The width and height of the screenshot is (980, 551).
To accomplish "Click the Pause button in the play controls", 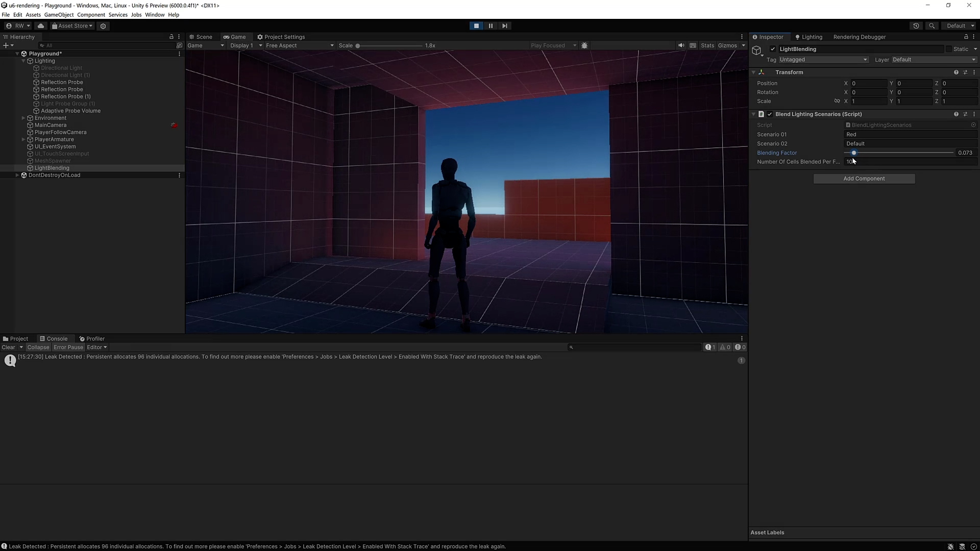I will [491, 26].
